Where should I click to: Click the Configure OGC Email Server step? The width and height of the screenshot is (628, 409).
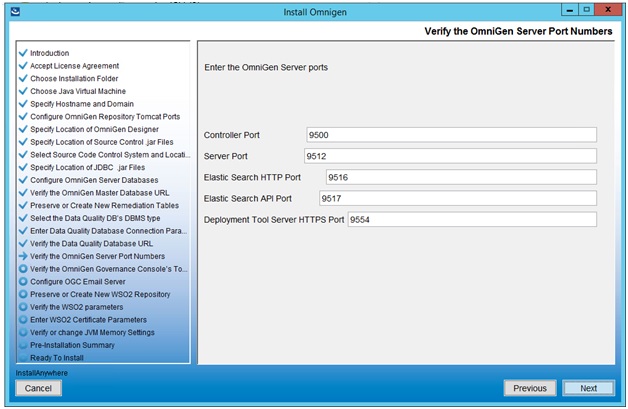click(78, 282)
